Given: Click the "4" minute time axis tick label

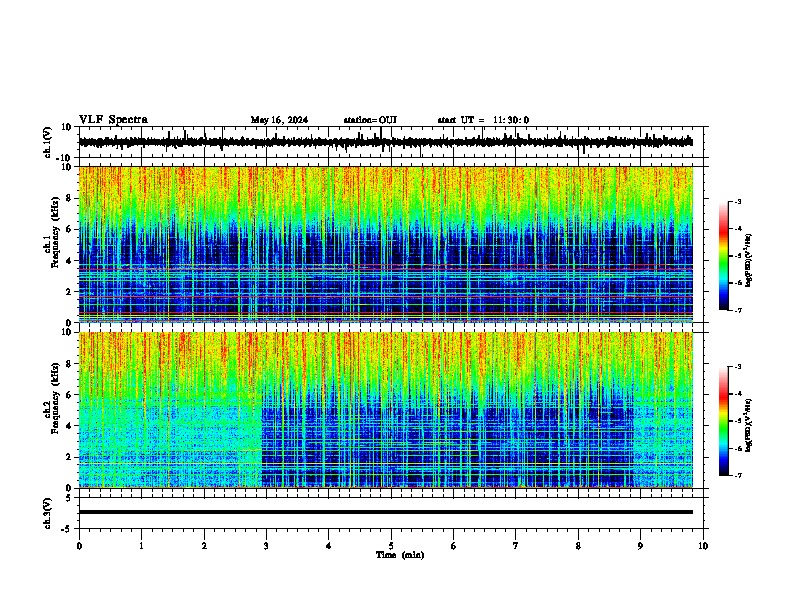Looking at the screenshot, I should coord(329,546).
